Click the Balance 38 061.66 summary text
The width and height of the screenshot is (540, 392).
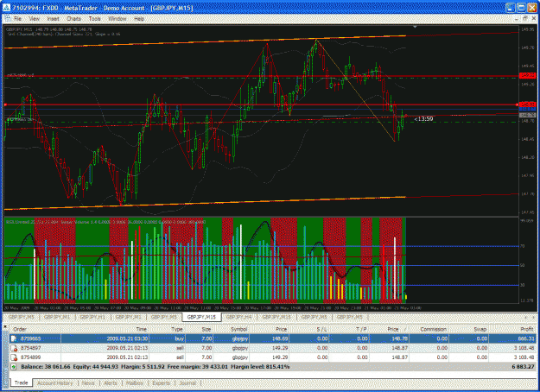[46, 367]
